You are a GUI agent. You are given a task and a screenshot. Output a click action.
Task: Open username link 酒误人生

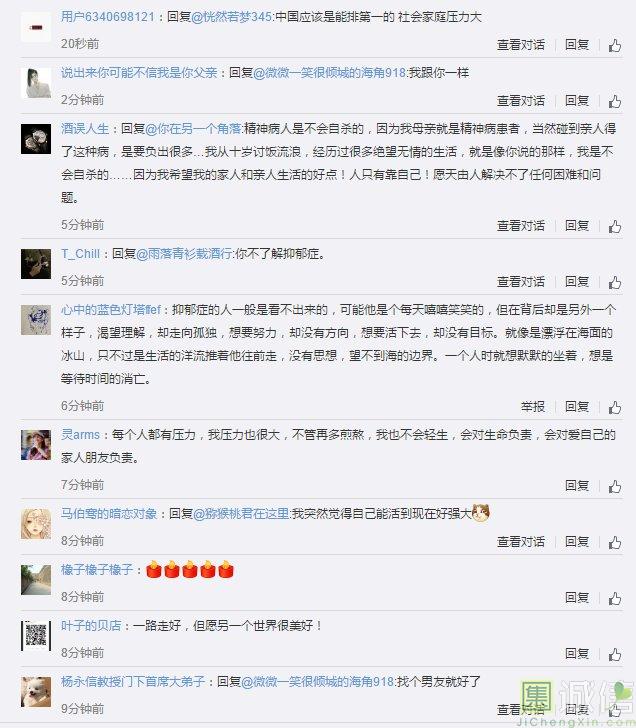click(85, 129)
